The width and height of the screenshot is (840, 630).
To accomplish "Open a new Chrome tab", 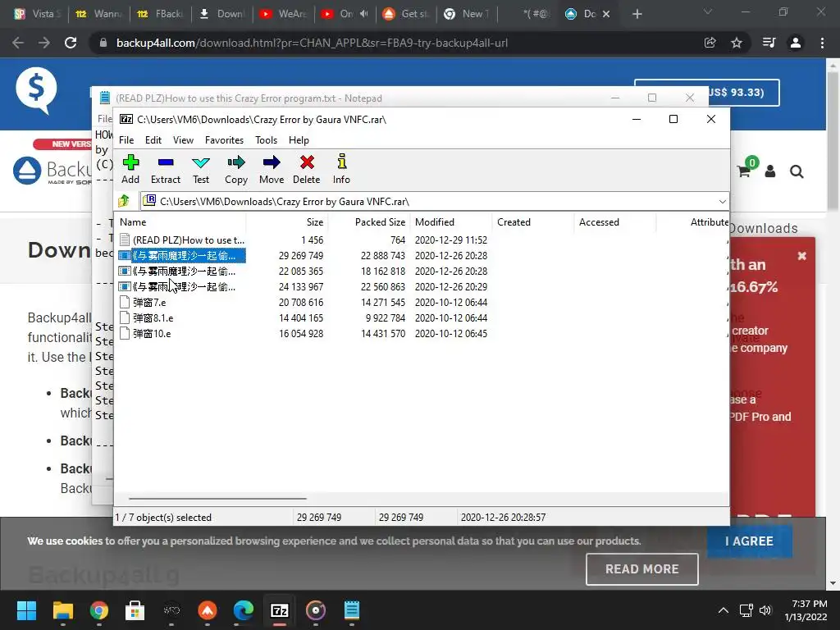I will coord(637,14).
